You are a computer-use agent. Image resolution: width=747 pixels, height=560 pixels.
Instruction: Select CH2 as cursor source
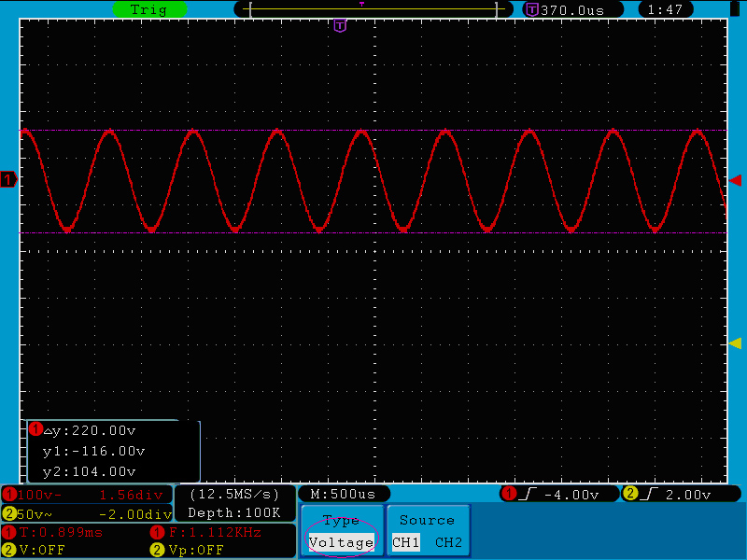[x=449, y=542]
